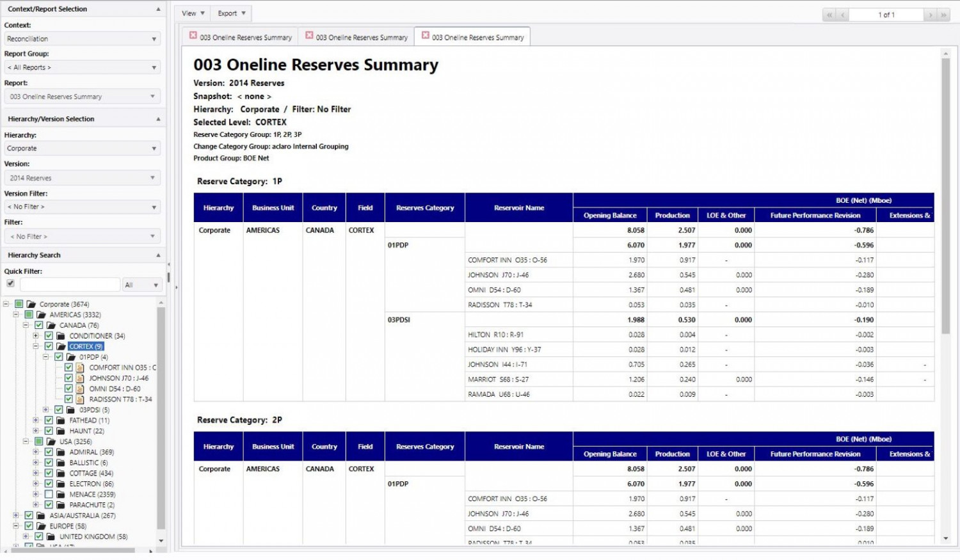This screenshot has height=560, width=960.
Task: Expand the 03PDSI (5) tree node
Action: pos(45,410)
